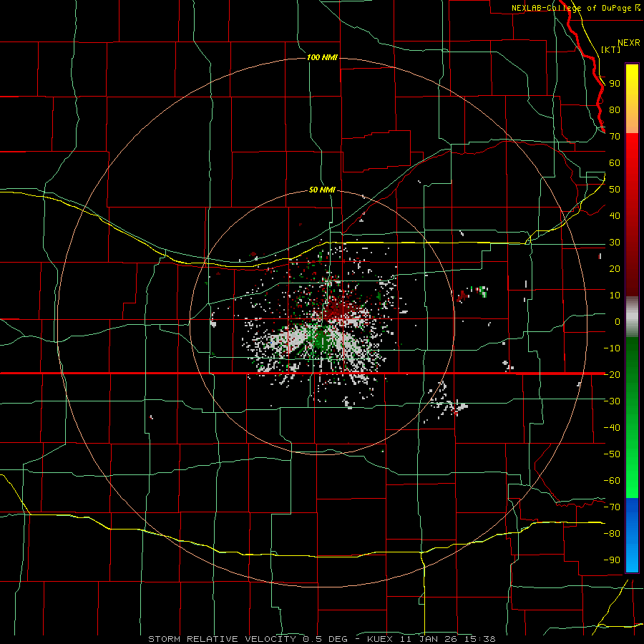Image resolution: width=644 pixels, height=644 pixels.
Task: Click the 50 NMI range ring label
Action: click(x=322, y=190)
